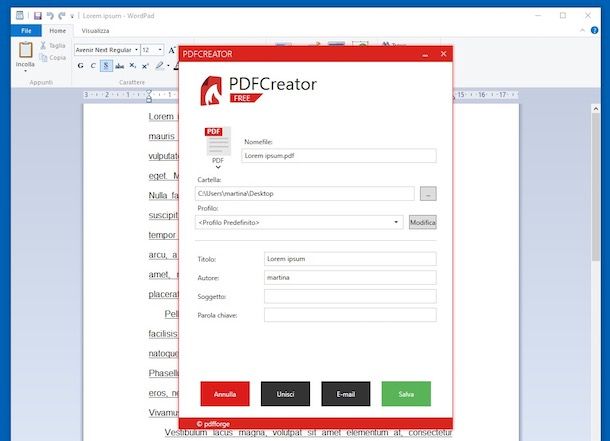Click the Nomefile input field
The height and width of the screenshot is (441, 610).
339,156
